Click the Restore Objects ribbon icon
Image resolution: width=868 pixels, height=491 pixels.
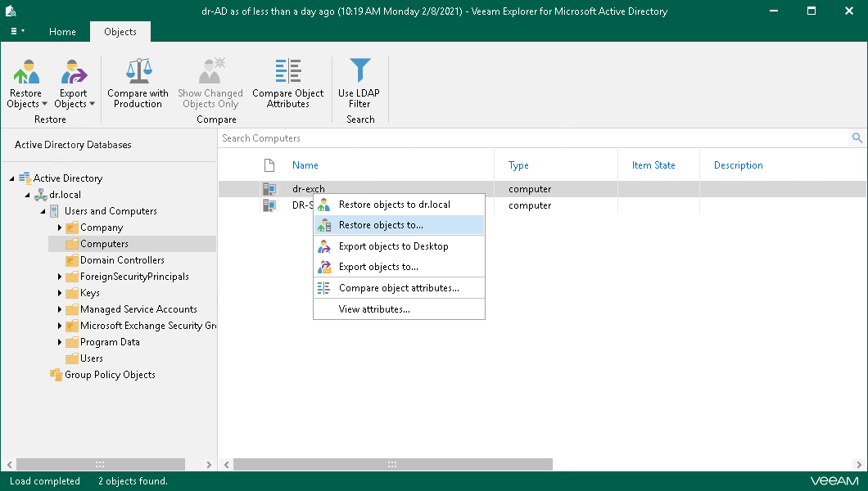pyautogui.click(x=26, y=71)
